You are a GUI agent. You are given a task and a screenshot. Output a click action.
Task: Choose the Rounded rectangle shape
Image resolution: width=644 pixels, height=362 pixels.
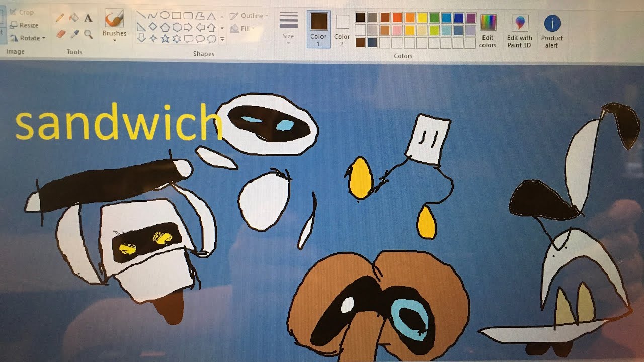pos(188,16)
